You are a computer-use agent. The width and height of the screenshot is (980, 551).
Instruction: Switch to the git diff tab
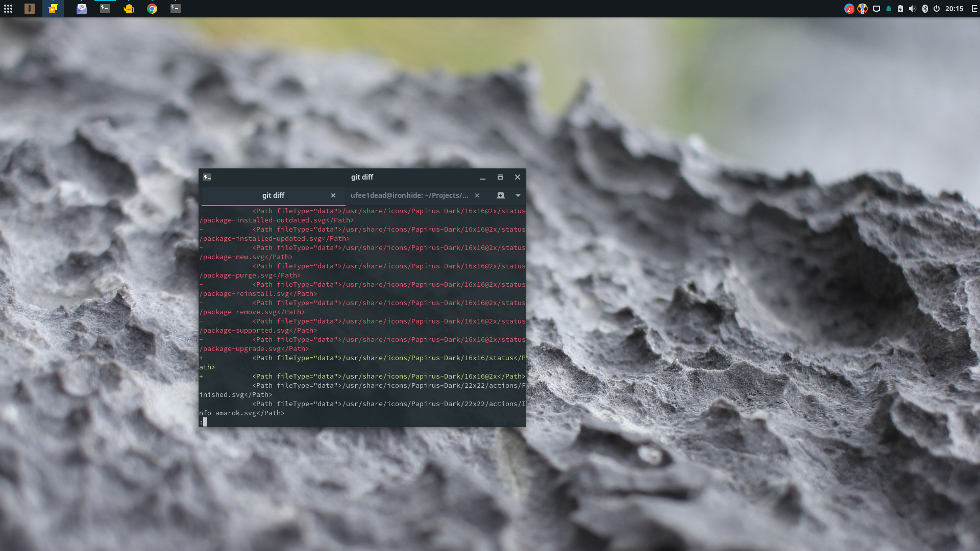(274, 195)
